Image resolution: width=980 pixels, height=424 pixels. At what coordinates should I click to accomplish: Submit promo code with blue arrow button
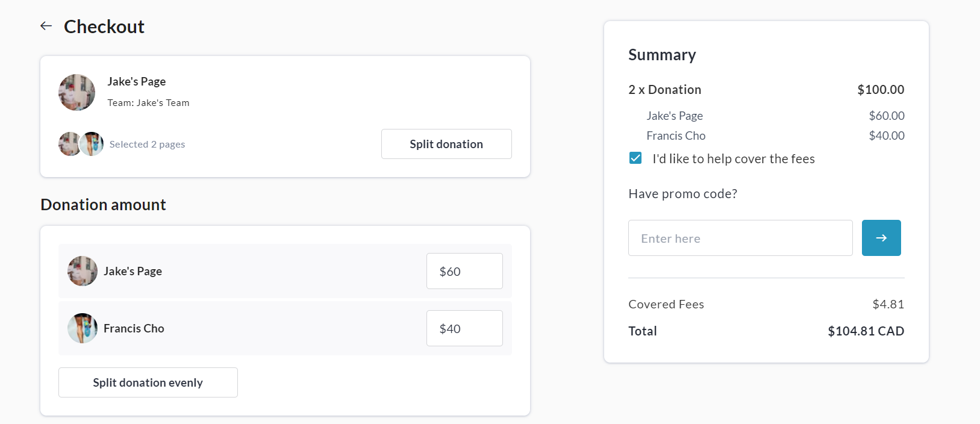pos(881,238)
